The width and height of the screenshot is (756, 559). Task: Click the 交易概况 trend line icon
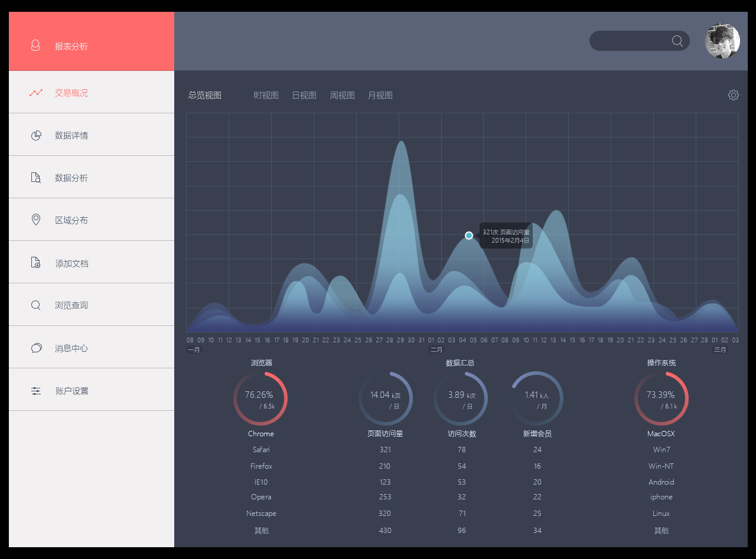tap(36, 93)
